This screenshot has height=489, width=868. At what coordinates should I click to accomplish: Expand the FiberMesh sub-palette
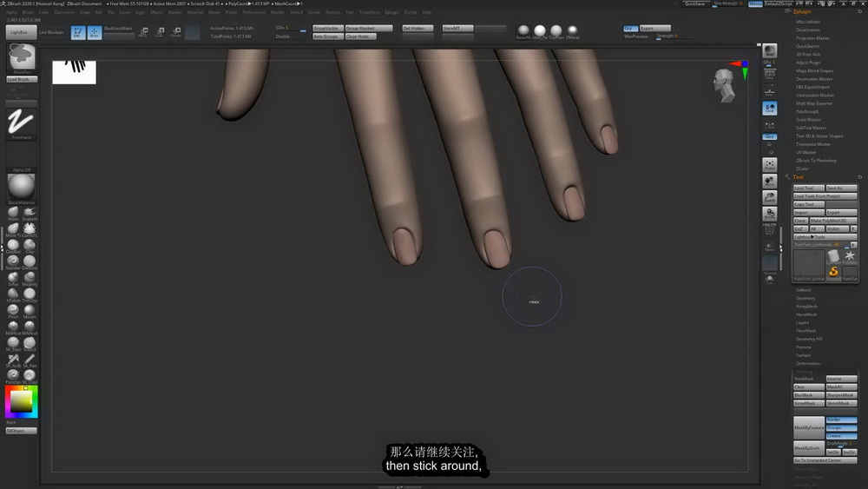pyautogui.click(x=806, y=331)
